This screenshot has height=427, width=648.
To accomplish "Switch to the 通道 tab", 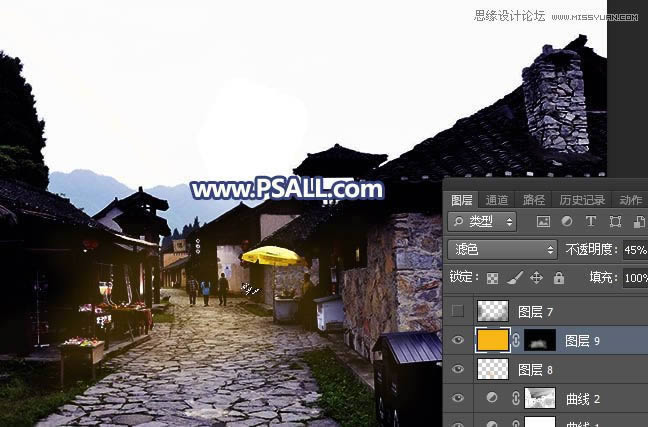I will point(497,200).
